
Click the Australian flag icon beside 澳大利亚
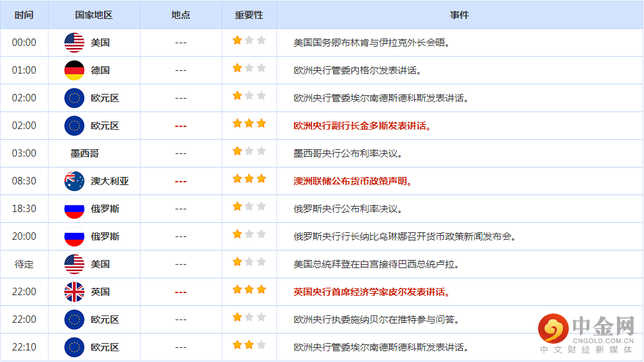coord(74,181)
